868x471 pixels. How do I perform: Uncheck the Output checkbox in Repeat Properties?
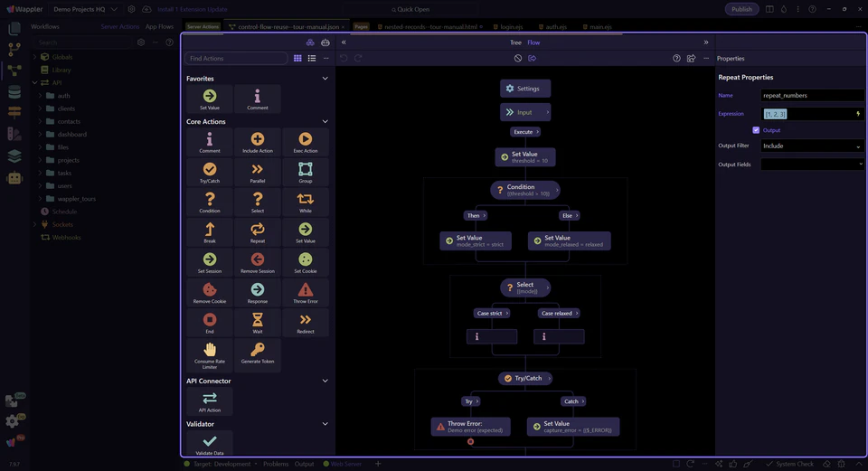point(756,130)
